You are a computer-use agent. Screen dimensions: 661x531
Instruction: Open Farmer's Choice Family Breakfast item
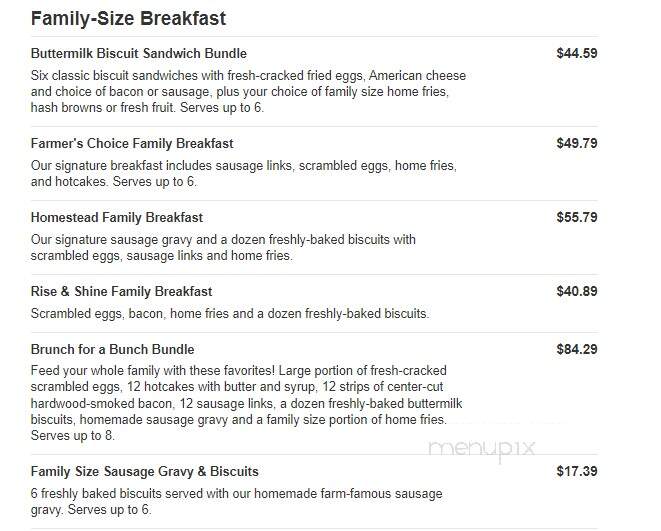click(x=132, y=143)
